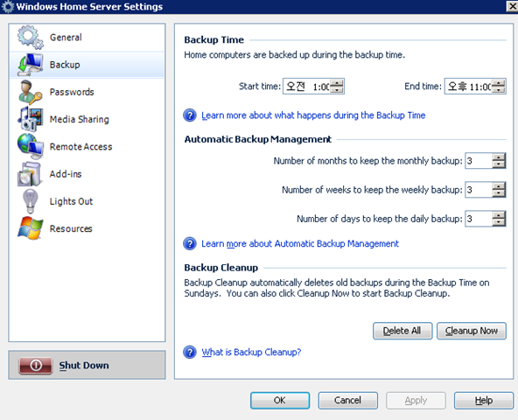
Task: Click inside the Start time field
Action: 307,87
